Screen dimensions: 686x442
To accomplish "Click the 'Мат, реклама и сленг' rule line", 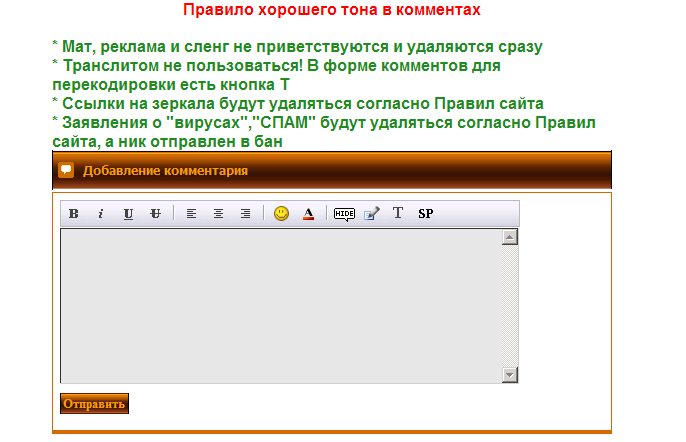I will point(298,46).
